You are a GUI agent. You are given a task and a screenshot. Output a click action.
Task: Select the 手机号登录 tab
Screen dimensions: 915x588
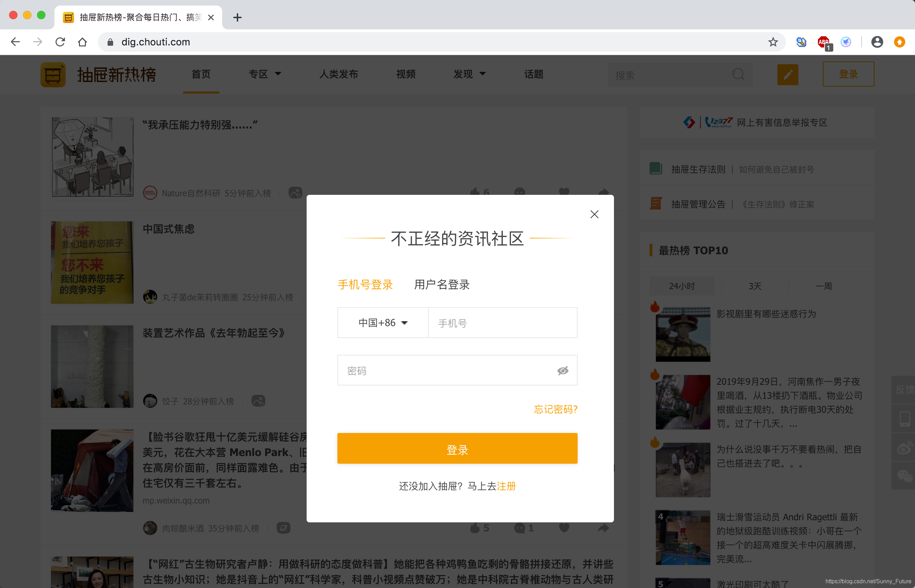(365, 285)
